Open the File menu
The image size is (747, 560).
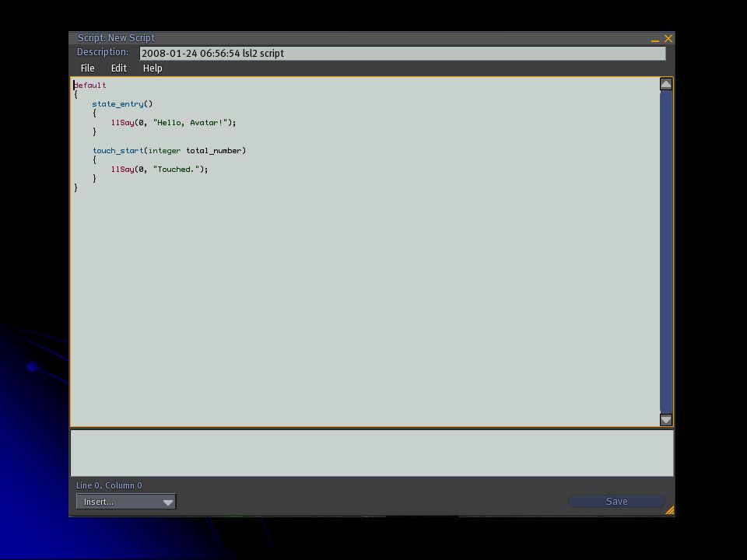pyautogui.click(x=88, y=68)
